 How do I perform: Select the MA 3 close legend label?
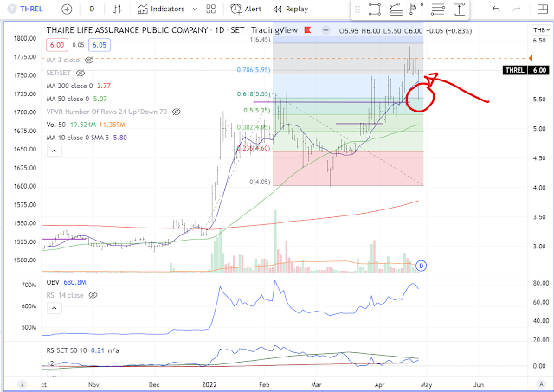tap(63, 60)
